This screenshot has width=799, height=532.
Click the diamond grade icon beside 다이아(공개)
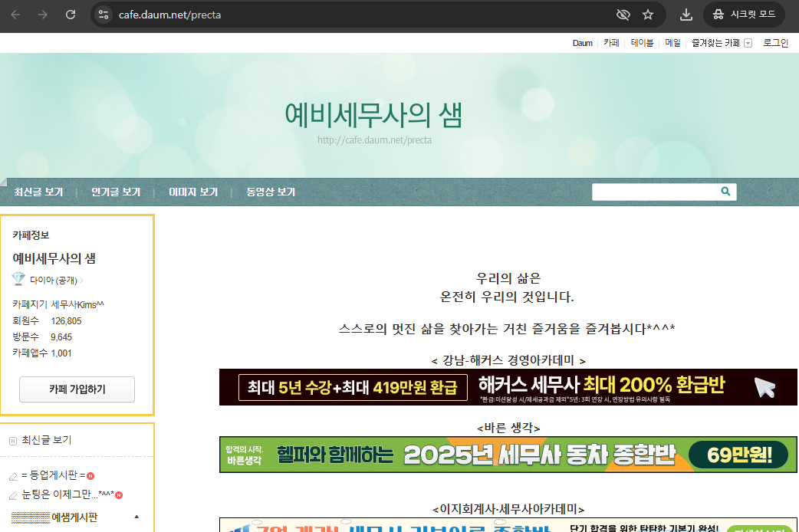click(x=18, y=279)
